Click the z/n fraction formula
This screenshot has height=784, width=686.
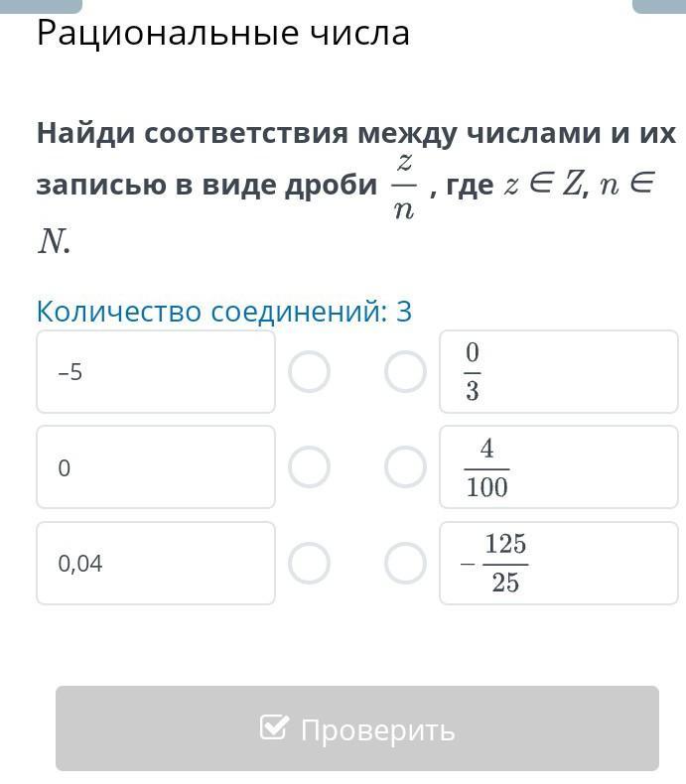[x=403, y=186]
